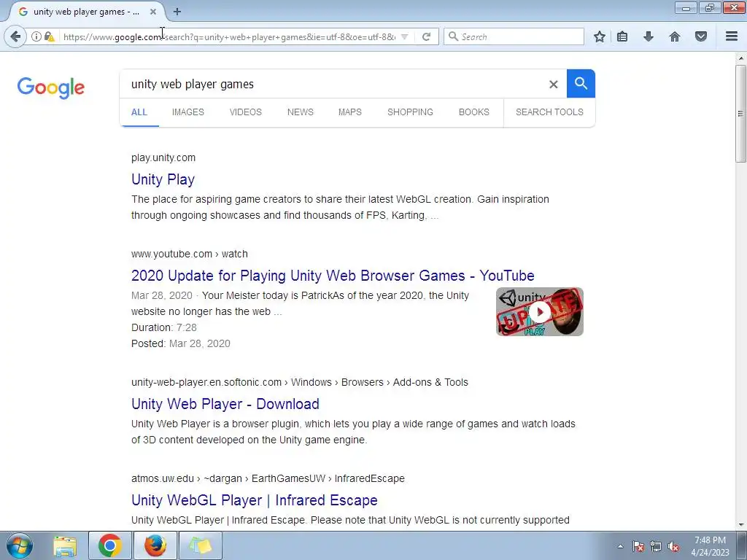Expand the address bar history dropdown
747x560 pixels.
point(404,36)
